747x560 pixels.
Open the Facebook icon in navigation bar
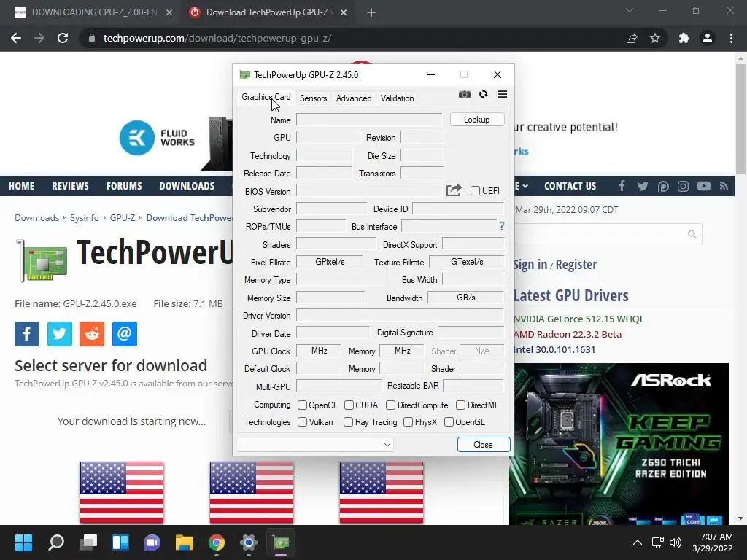[622, 186]
